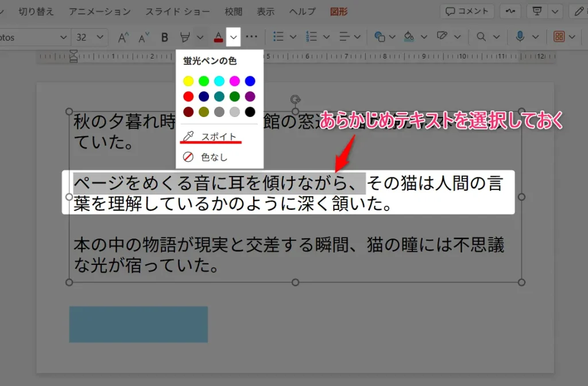Open the アニメーション tab
This screenshot has width=588, height=386.
99,11
